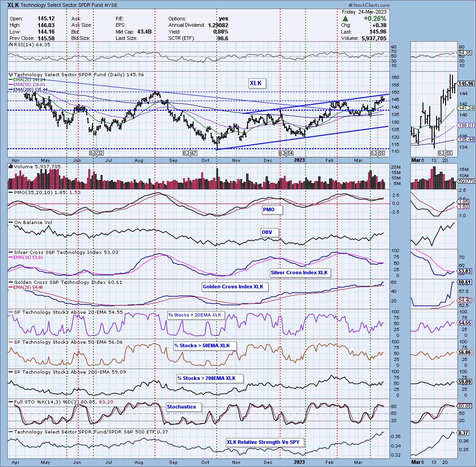Image resolution: width=476 pixels, height=467 pixels.
Task: Click the Silver Cross S&P Technology Index legend
Action: point(66,253)
